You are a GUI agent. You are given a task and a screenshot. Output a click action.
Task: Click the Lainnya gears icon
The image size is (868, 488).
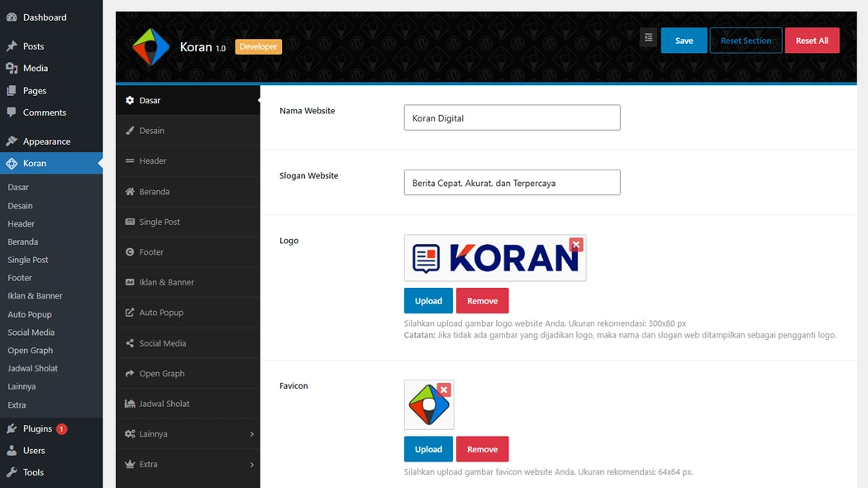click(130, 433)
